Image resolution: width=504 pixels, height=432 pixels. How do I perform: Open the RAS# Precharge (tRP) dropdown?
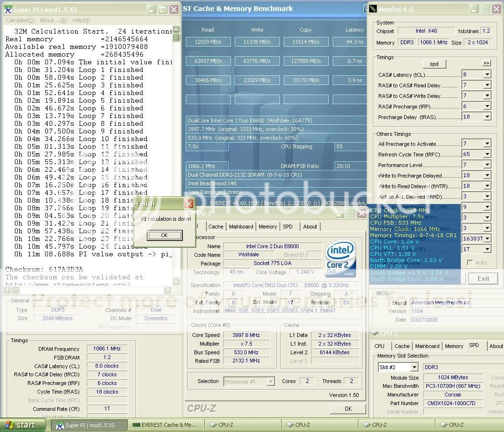click(x=487, y=106)
